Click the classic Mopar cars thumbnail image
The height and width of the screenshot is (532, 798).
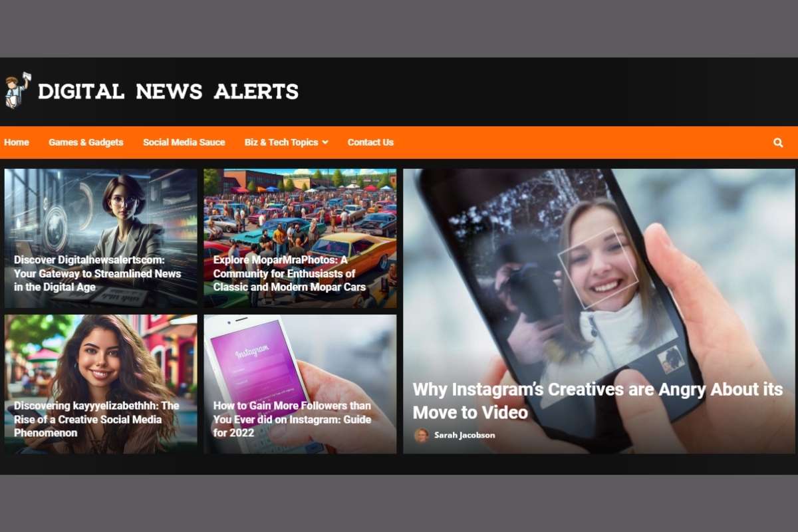(301, 213)
